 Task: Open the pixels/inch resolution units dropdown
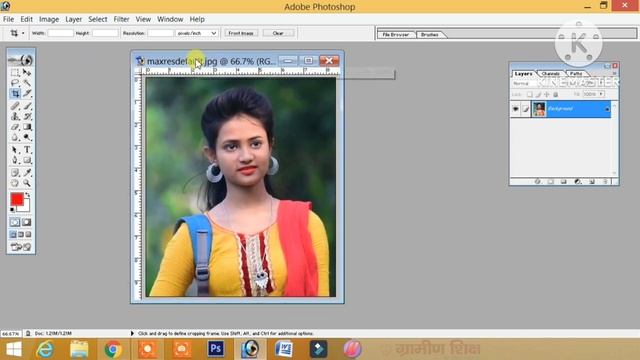(196, 33)
